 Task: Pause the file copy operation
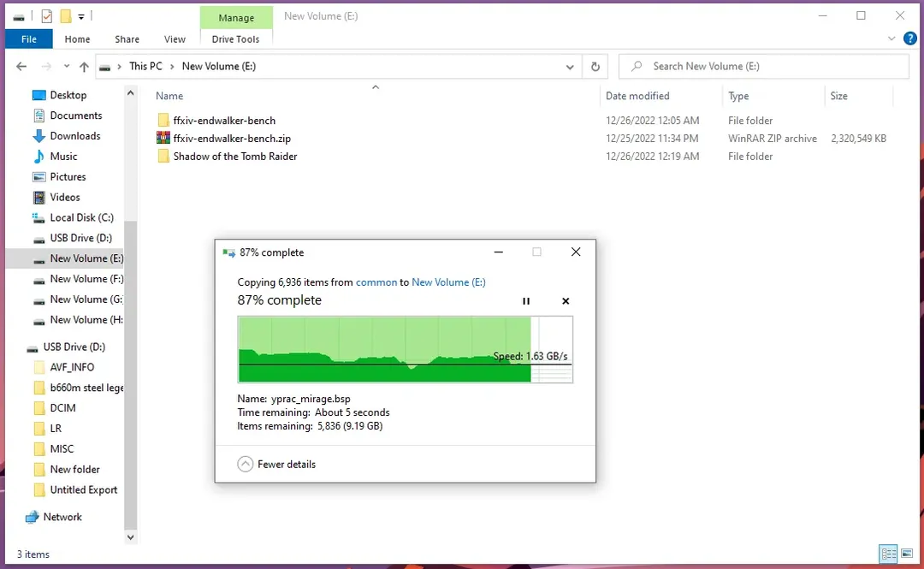coord(526,301)
